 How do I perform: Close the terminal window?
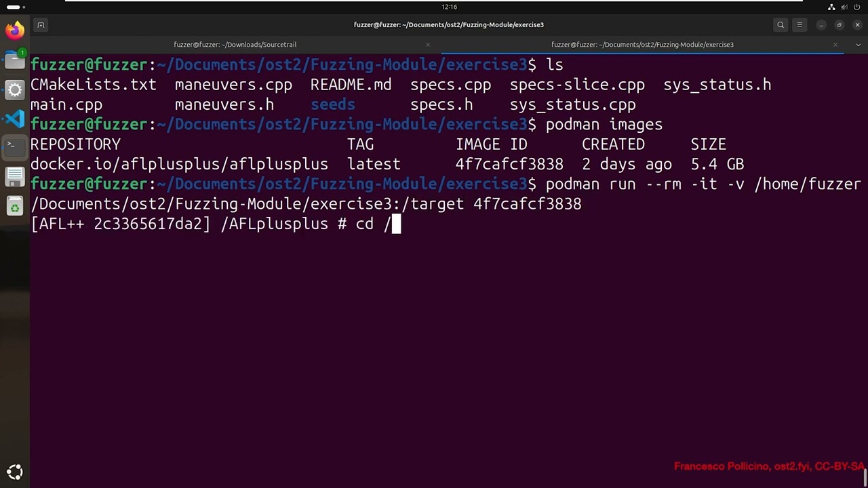858,25
